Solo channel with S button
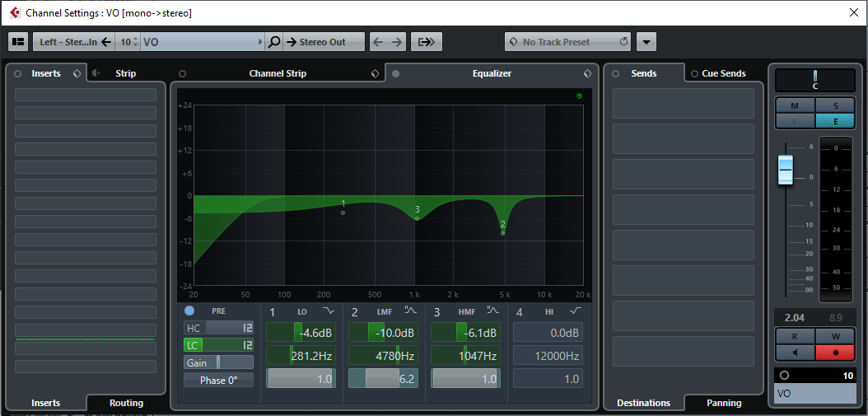868x416 pixels. point(835,105)
